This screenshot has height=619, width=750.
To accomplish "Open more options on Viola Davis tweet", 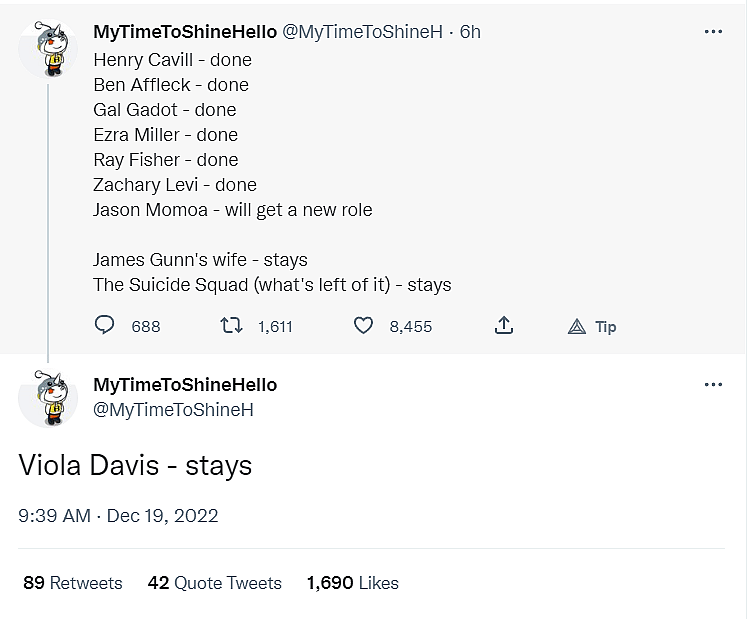I will (x=713, y=385).
